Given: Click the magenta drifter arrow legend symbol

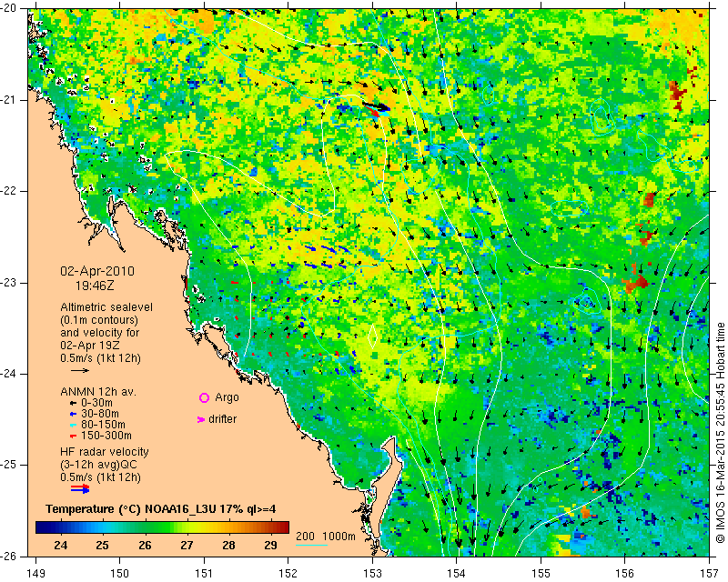Looking at the screenshot, I should (x=201, y=419).
